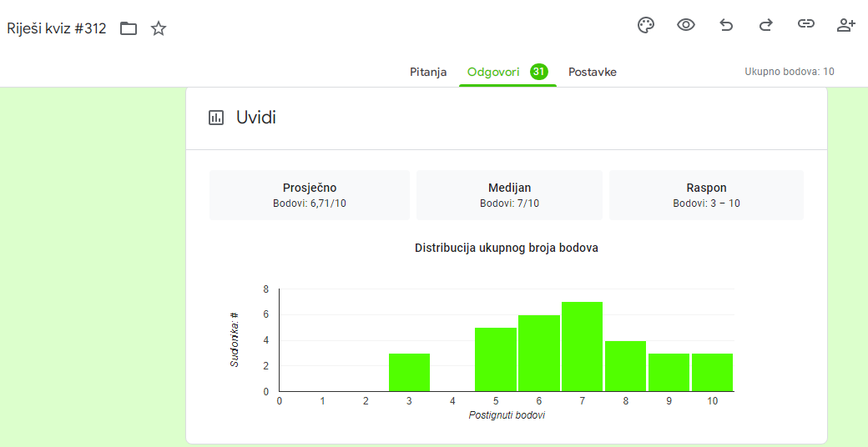Viewport: 868px width, 447px height.
Task: Star the form Riješi kviz #312
Action: 159,28
